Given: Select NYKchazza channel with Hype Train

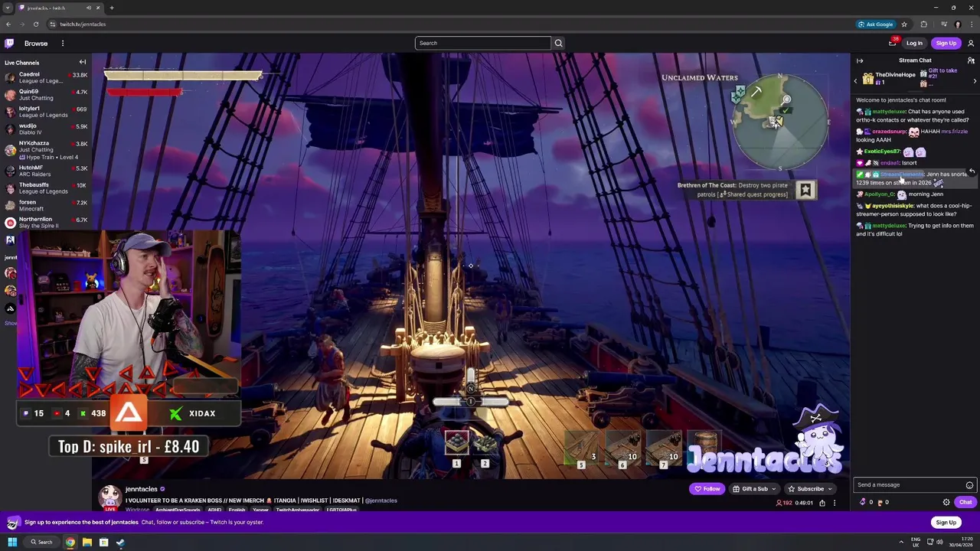Looking at the screenshot, I should click(46, 149).
